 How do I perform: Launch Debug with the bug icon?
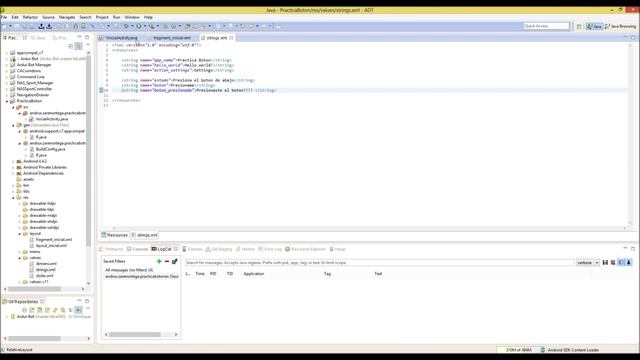click(x=126, y=26)
